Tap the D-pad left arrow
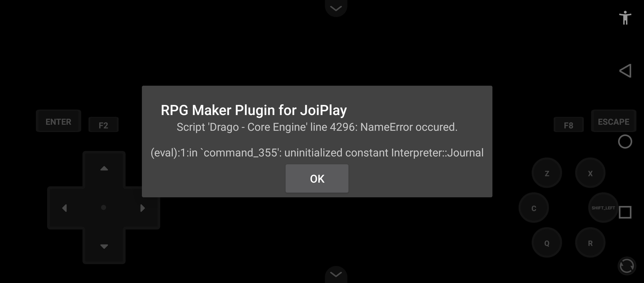This screenshot has width=644, height=283. tap(64, 208)
